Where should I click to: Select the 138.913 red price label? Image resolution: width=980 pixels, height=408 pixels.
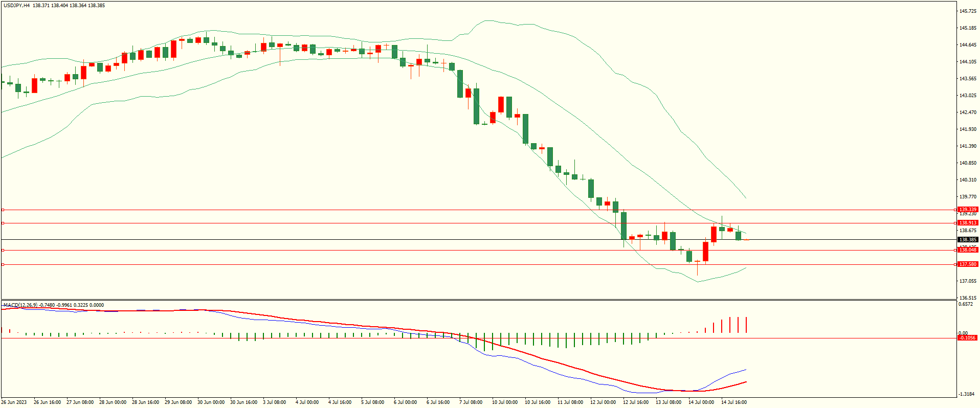(x=968, y=223)
